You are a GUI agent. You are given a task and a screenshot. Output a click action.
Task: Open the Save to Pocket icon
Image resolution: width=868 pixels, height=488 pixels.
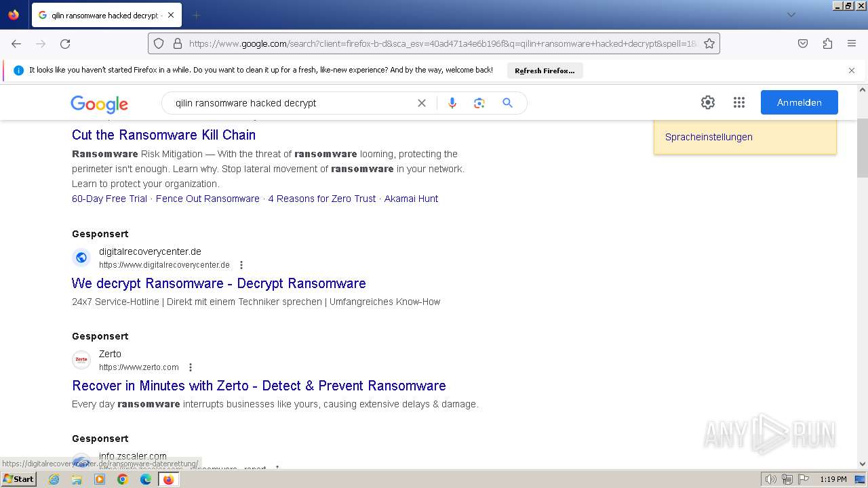click(803, 43)
